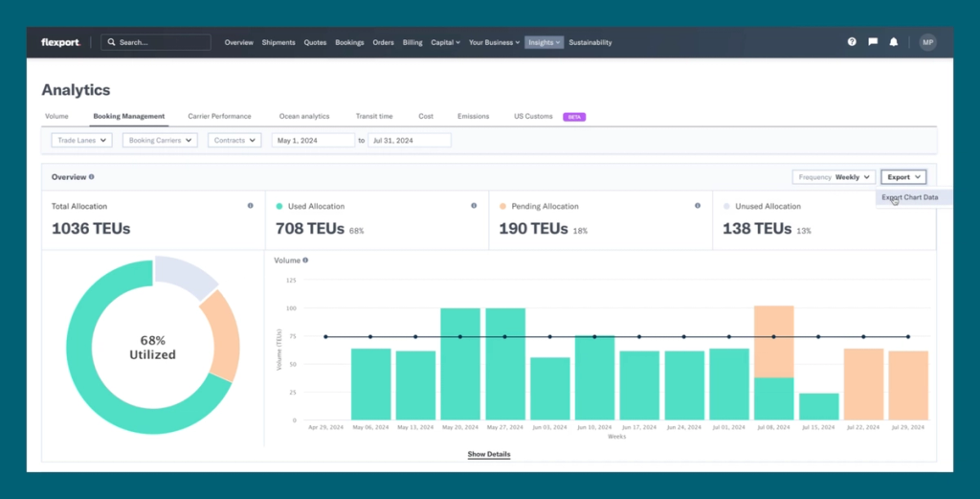Click the search magnifier icon
This screenshot has height=499, width=980.
(111, 42)
